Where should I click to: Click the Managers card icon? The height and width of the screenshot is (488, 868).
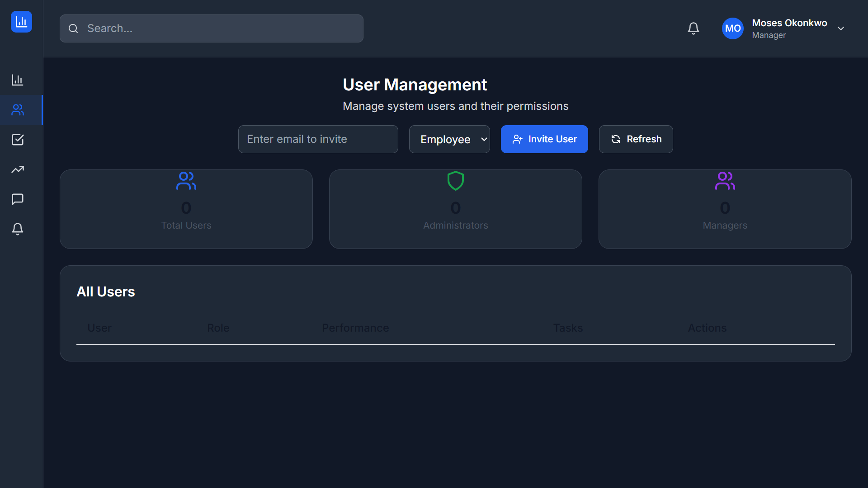coord(725,181)
